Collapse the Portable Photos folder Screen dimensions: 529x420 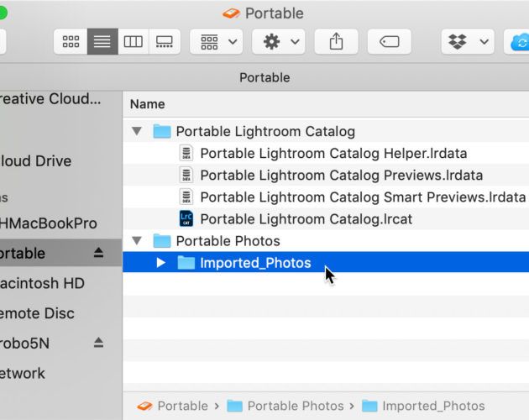(x=137, y=241)
